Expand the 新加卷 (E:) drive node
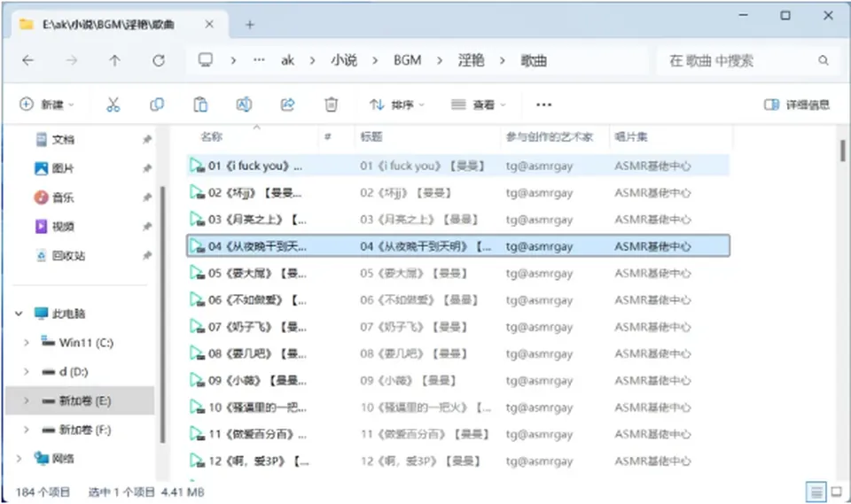 [26, 400]
